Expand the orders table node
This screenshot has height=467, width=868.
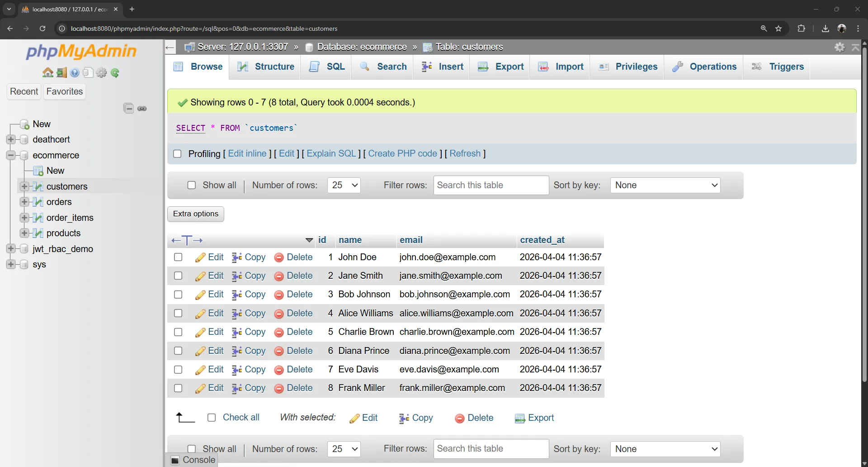(24, 202)
